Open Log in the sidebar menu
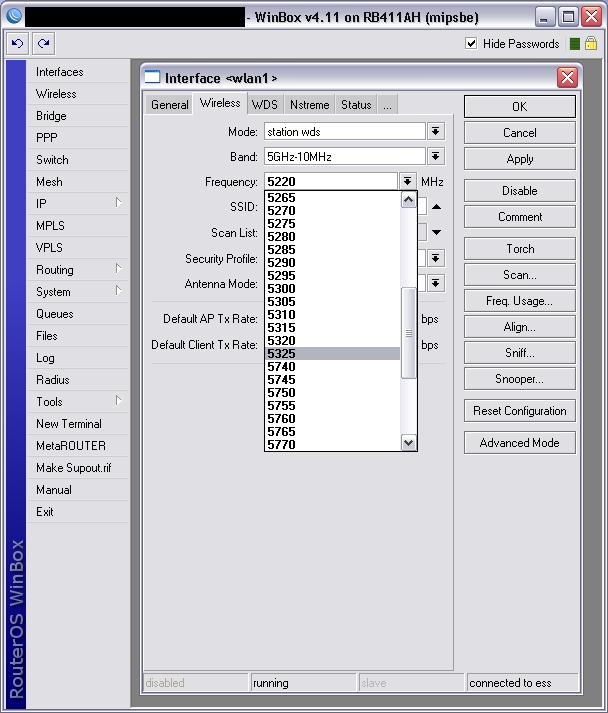This screenshot has width=608, height=713. 78,358
